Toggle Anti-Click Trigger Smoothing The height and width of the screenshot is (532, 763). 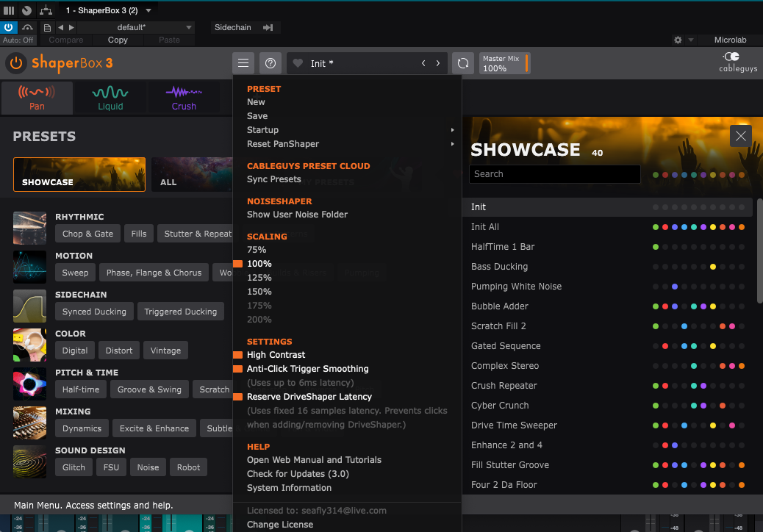tap(307, 369)
